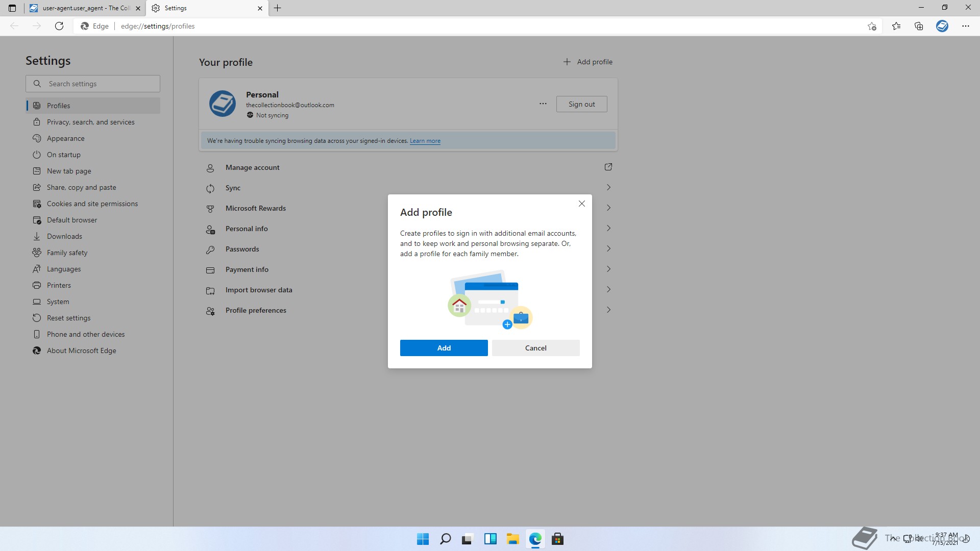The width and height of the screenshot is (980, 551).
Task: Open the Favorites toolbar icon
Action: pyautogui.click(x=896, y=26)
